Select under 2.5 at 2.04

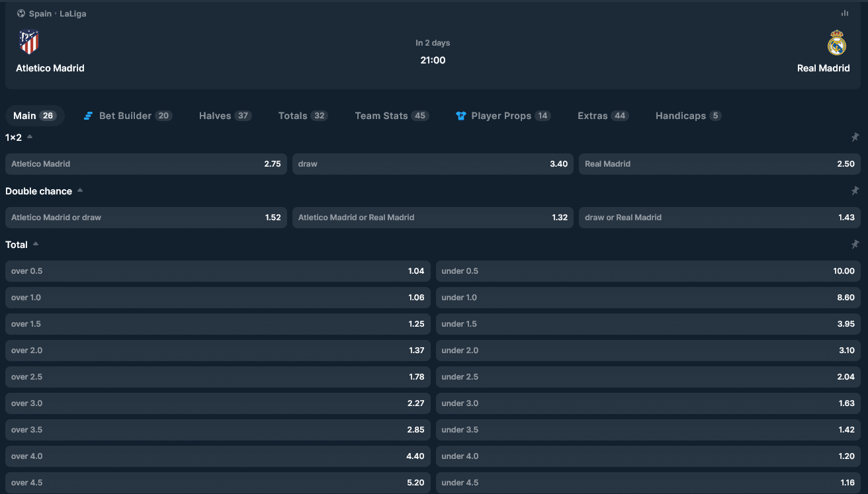(x=648, y=377)
